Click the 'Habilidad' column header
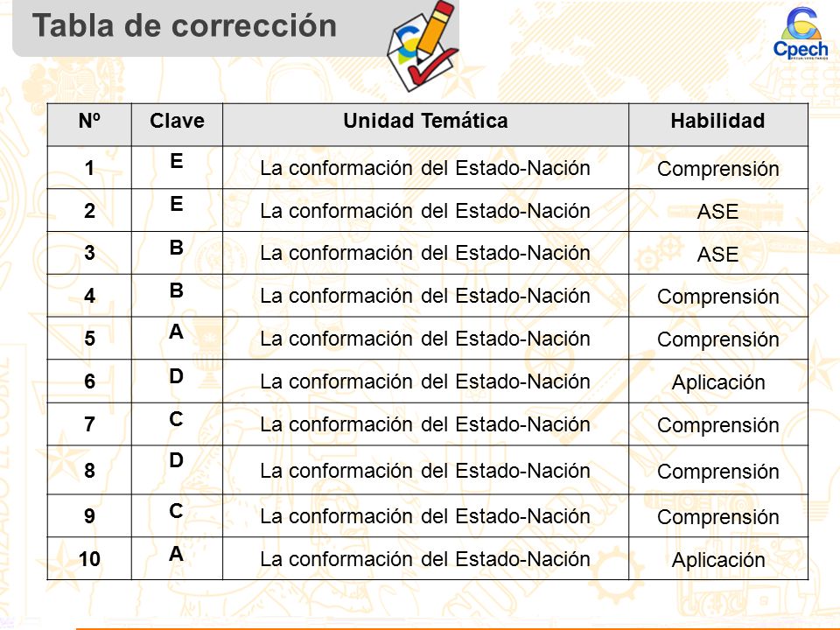 tap(717, 124)
